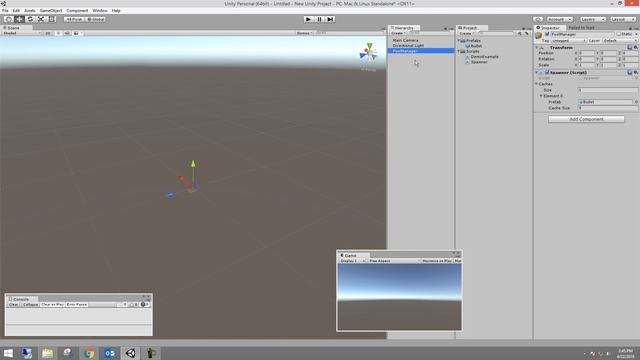Open Transform help reference icon
Viewport: 640px width, 360px height.
630,47
